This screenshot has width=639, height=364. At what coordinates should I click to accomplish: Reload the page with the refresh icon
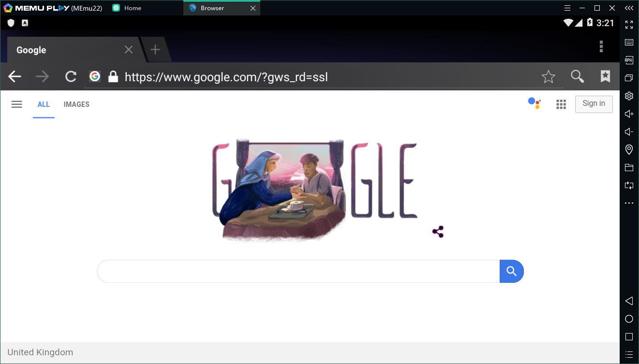click(x=71, y=76)
